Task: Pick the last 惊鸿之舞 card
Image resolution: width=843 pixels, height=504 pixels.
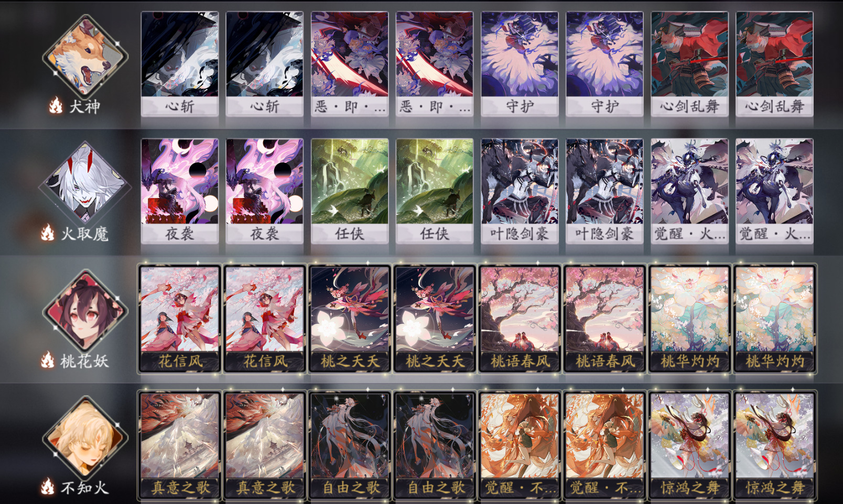Action: [x=774, y=446]
